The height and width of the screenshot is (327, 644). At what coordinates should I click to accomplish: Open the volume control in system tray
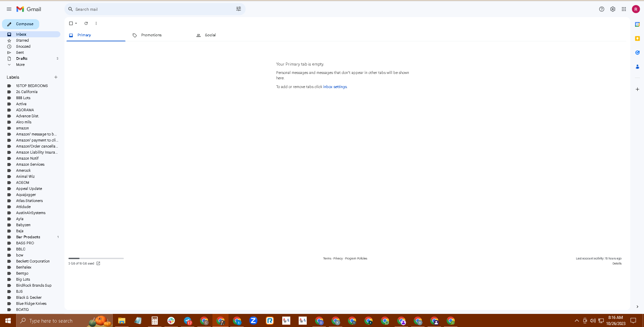point(593,321)
